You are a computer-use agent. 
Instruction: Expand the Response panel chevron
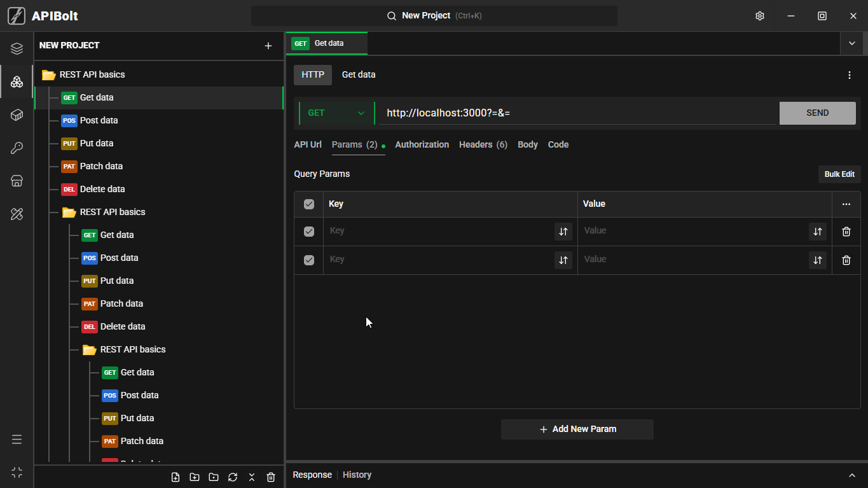pos(852,475)
